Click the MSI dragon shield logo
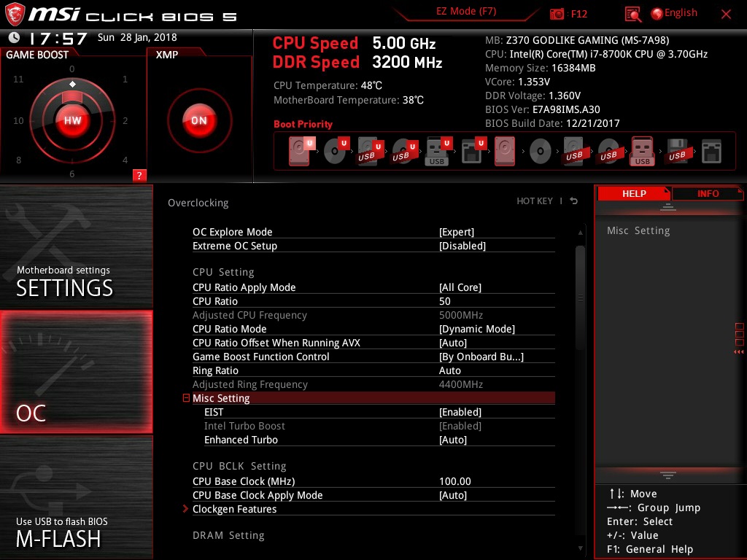Viewport: 747px width, 560px height. click(x=15, y=14)
